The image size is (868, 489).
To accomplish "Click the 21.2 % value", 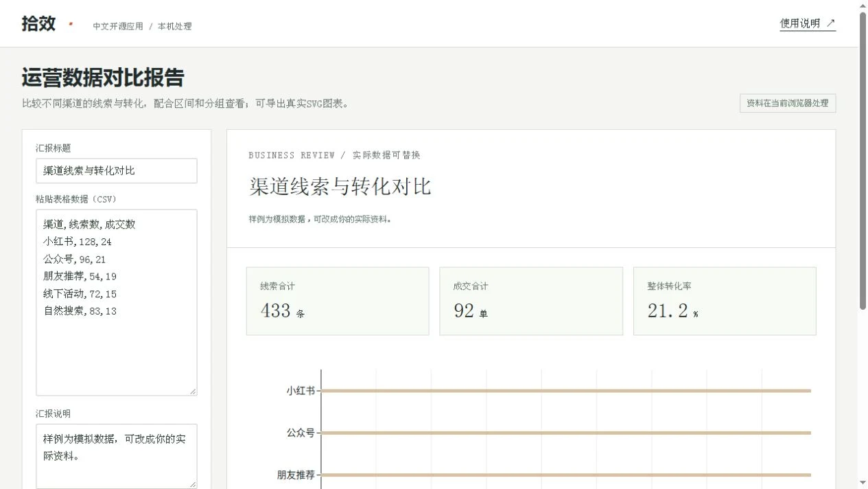I will pos(672,311).
